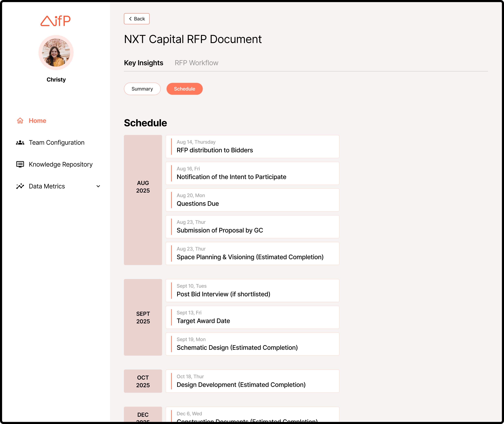Click Christy's profile avatar

click(56, 53)
